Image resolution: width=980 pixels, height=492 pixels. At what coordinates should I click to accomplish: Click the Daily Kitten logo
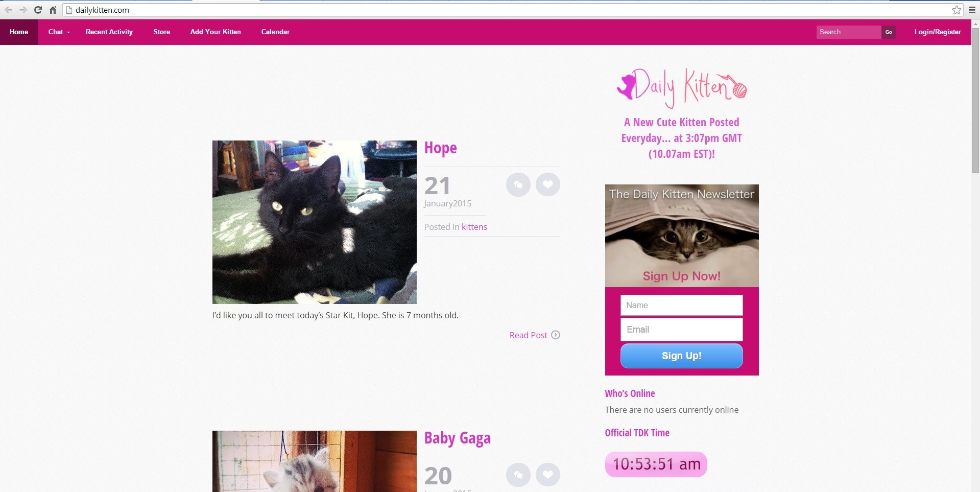(682, 87)
